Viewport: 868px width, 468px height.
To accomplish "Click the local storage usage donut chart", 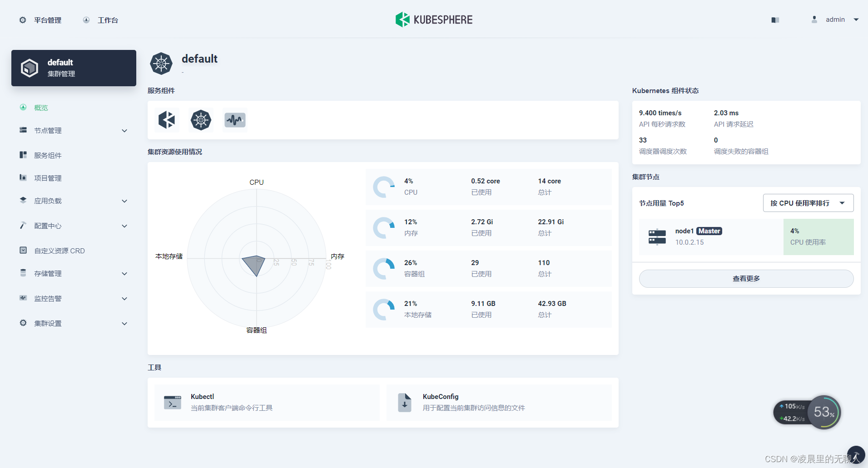I will pos(384,310).
